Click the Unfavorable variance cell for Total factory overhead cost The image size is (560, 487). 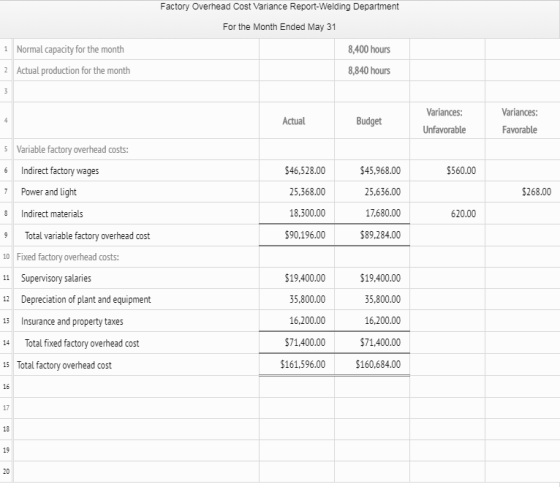point(447,365)
